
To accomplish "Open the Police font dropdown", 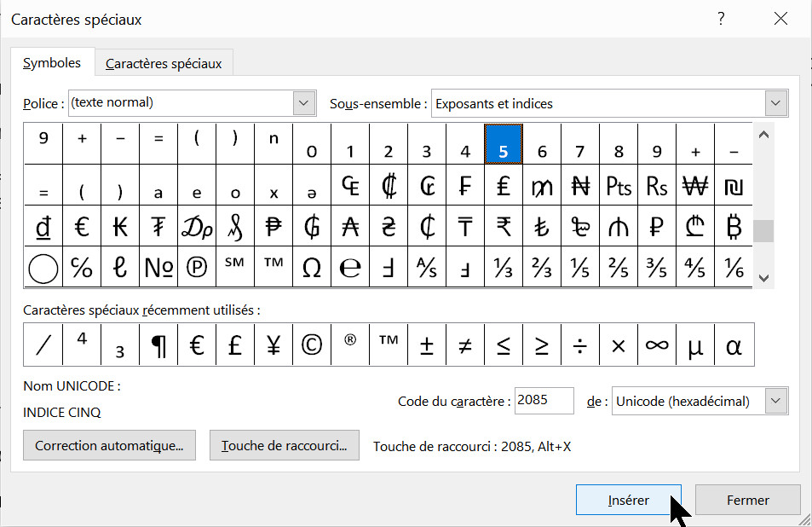I will [304, 103].
